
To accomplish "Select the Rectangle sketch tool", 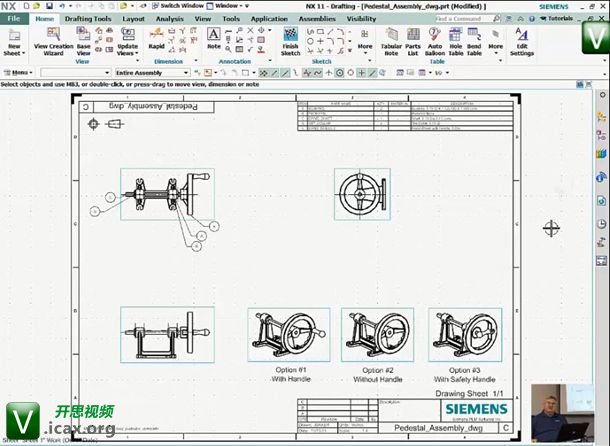I will click(x=320, y=32).
